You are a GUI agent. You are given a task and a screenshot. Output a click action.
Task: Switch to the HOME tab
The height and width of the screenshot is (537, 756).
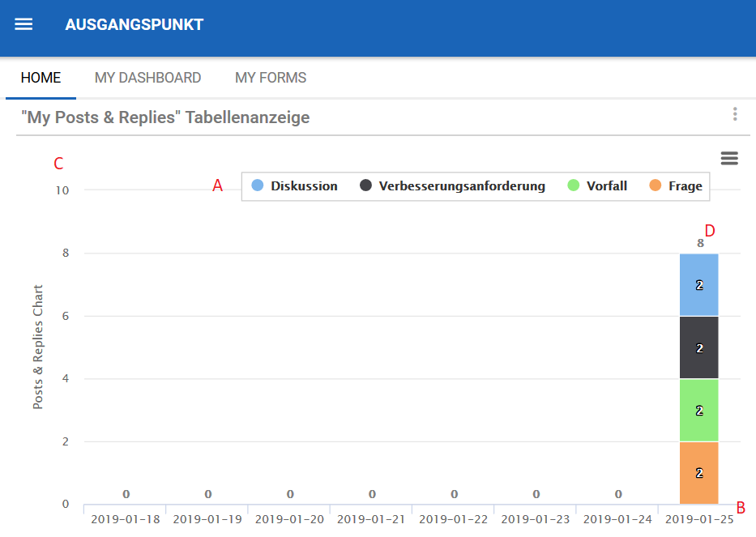point(41,79)
